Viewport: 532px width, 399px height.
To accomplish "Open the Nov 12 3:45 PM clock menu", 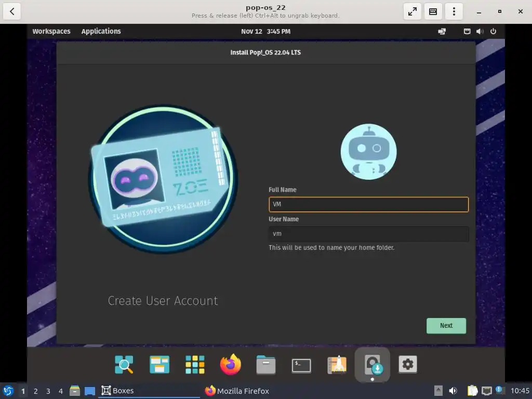I will point(265,31).
